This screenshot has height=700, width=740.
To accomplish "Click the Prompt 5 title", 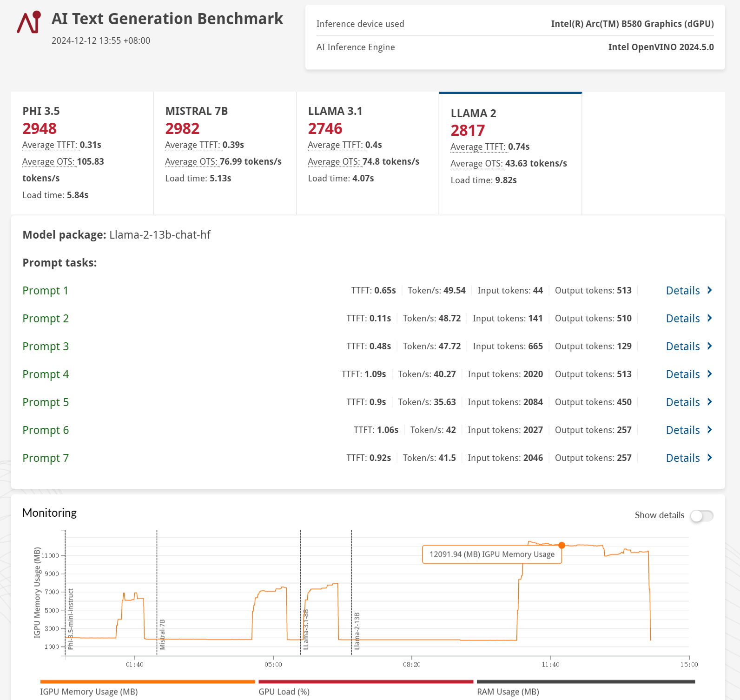I will [46, 402].
